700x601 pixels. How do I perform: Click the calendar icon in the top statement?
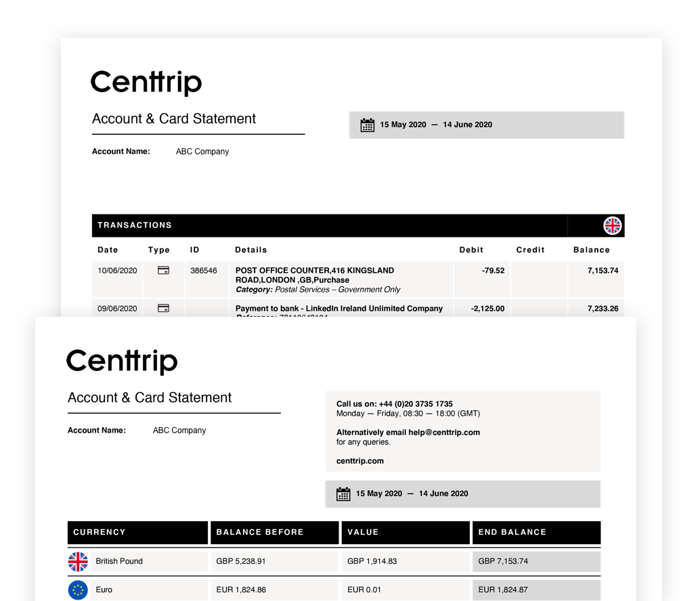368,125
